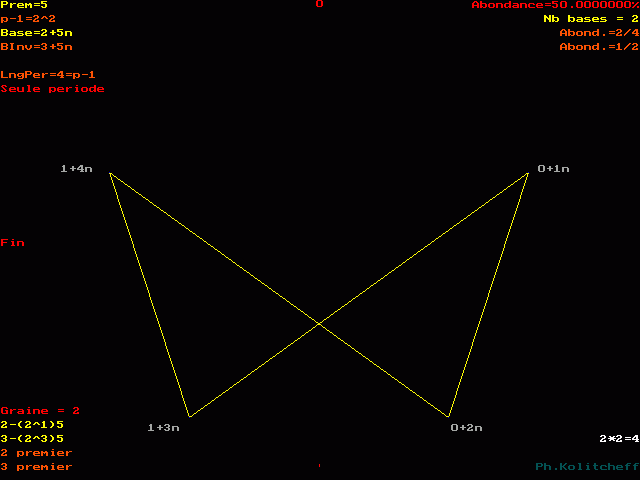Click the yellow 'Base=2+5n' label
640x480 pixels.
[37, 33]
